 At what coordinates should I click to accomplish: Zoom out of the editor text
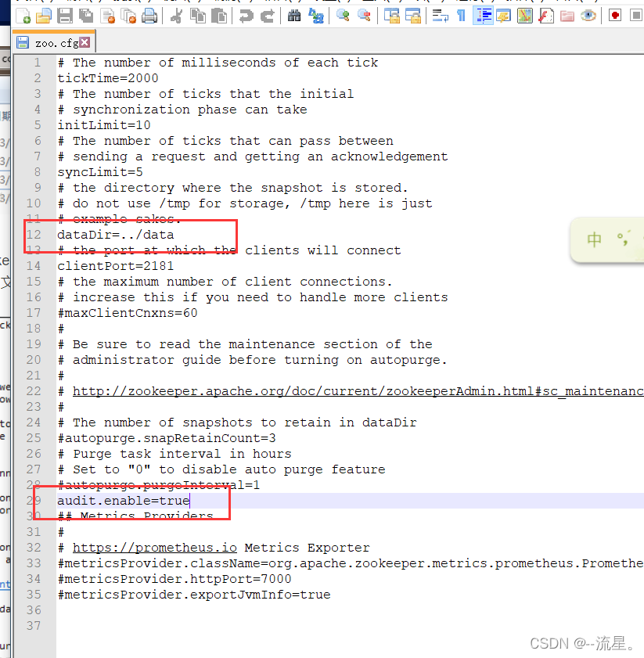(x=364, y=16)
